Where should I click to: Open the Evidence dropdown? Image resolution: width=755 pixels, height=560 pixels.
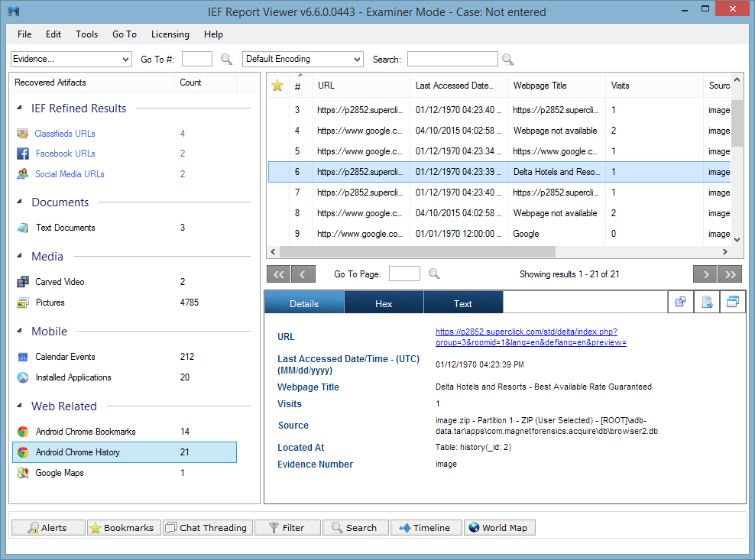(71, 60)
